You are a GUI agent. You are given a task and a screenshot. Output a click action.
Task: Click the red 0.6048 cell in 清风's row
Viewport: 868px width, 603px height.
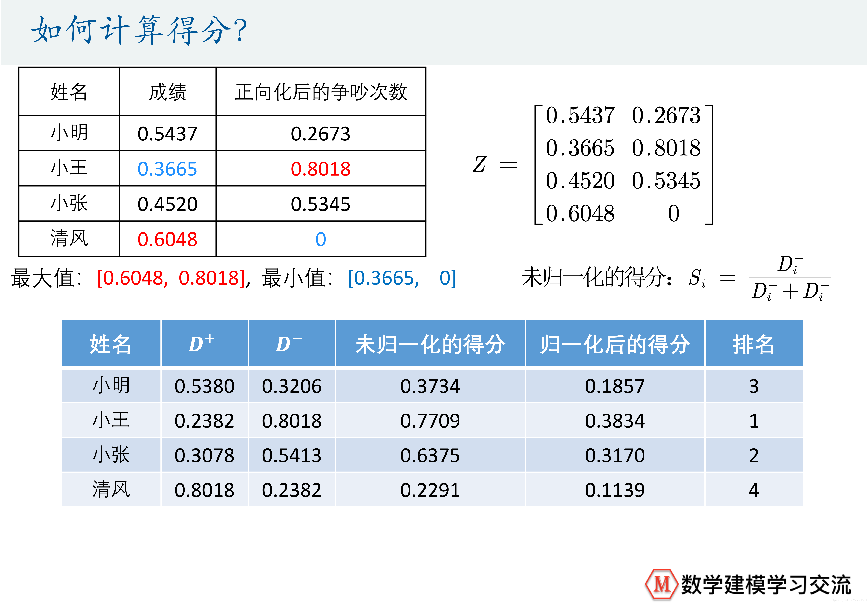point(167,239)
